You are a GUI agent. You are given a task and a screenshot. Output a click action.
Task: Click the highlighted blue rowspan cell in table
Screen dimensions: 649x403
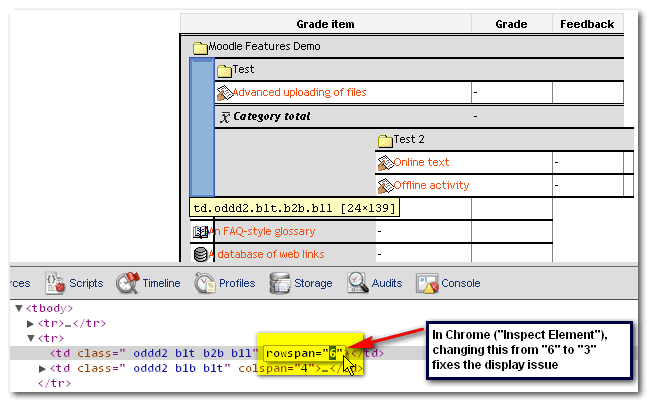(x=202, y=127)
